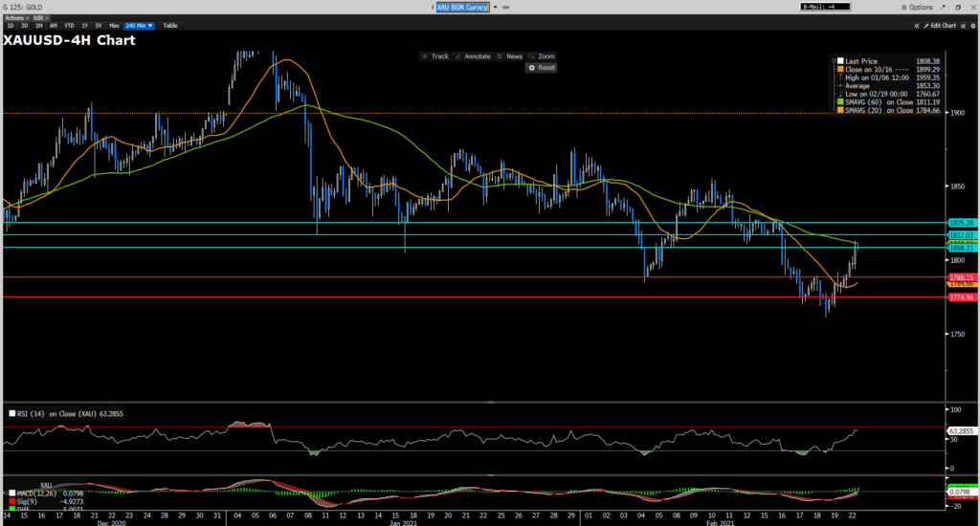The height and width of the screenshot is (526, 980).
Task: Select the YTD range tab
Action: [69, 26]
